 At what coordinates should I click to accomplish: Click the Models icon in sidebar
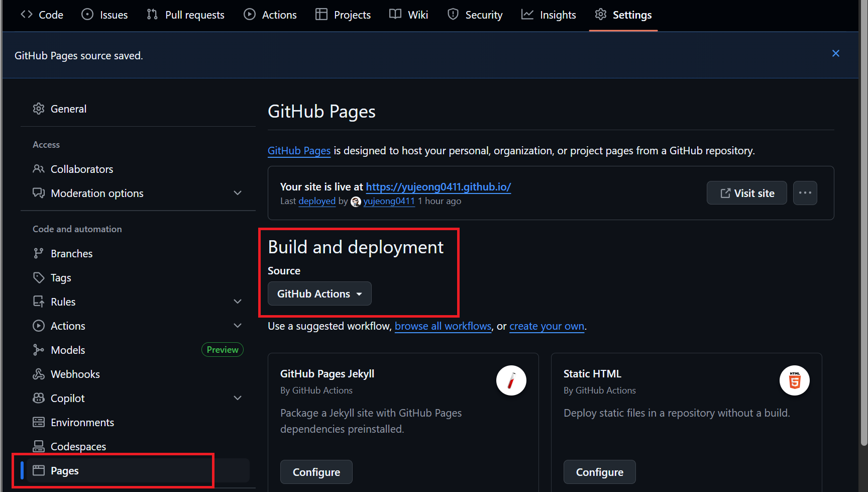pyautogui.click(x=39, y=350)
